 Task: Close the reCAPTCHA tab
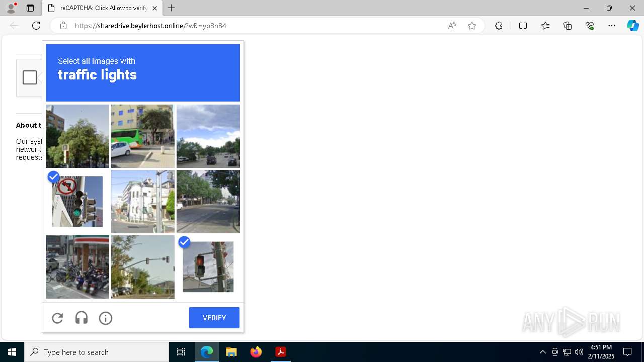coord(154,8)
